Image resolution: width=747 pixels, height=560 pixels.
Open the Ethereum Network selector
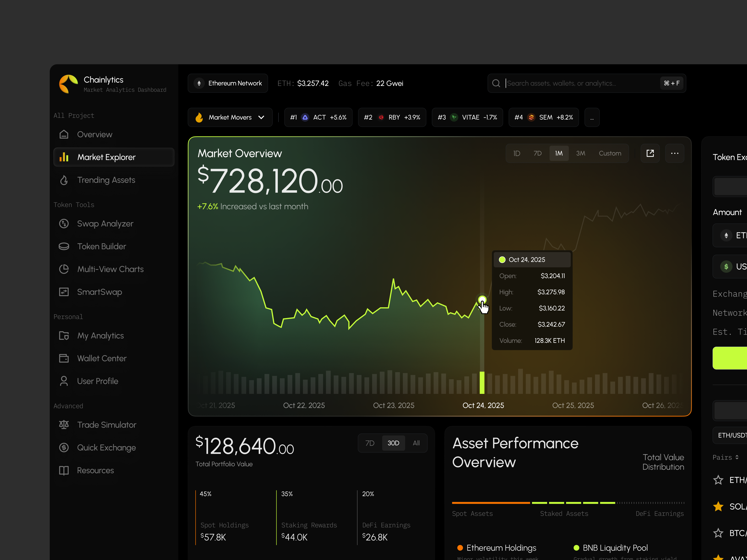tap(228, 83)
